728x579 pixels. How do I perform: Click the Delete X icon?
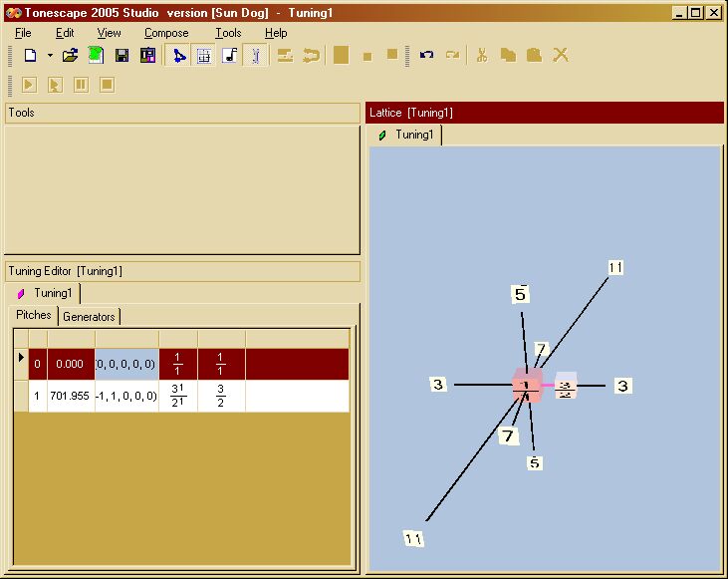[x=561, y=56]
